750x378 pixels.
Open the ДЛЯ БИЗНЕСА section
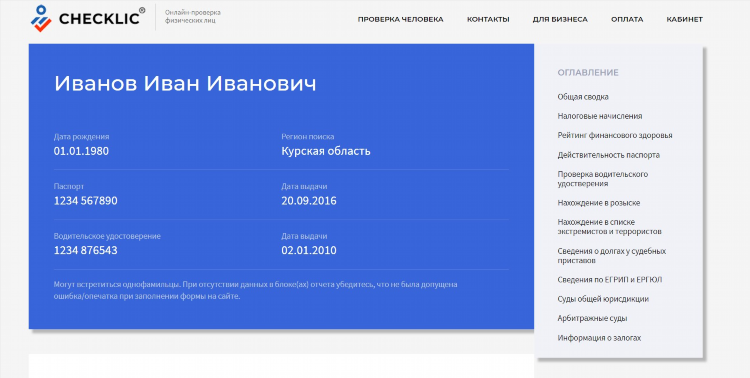pyautogui.click(x=560, y=20)
